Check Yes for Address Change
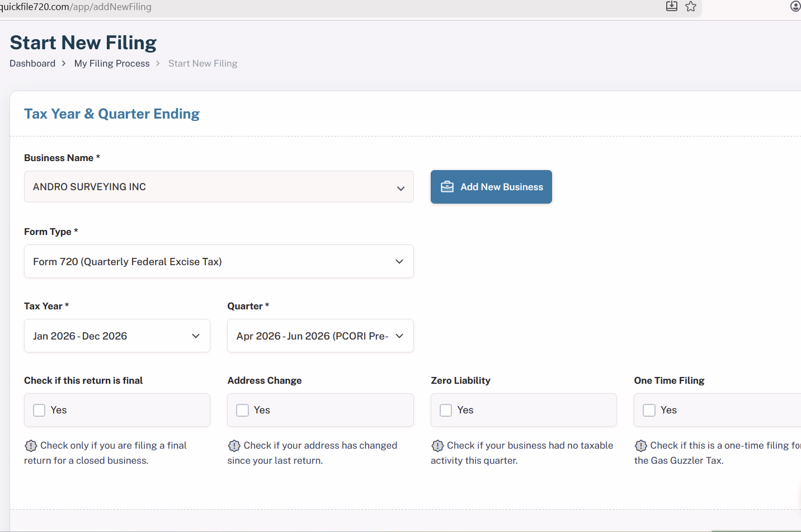The width and height of the screenshot is (801, 532). 242,410
